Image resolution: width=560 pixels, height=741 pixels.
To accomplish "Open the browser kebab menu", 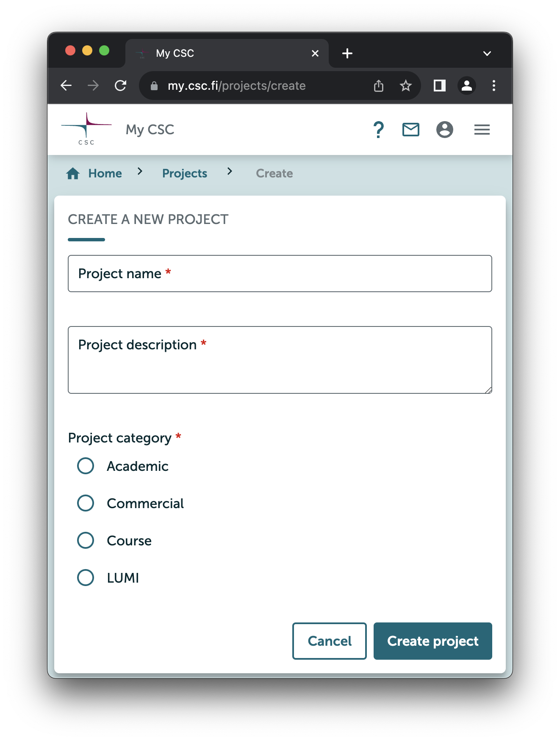I will tap(493, 86).
